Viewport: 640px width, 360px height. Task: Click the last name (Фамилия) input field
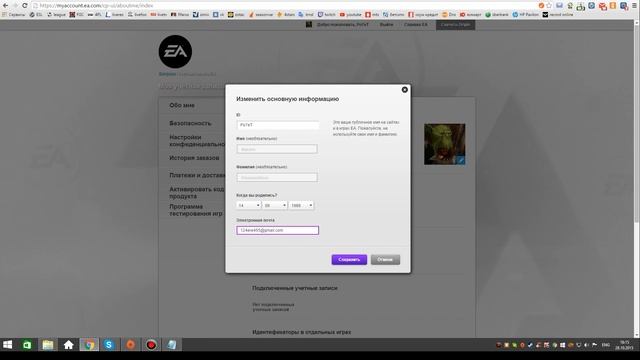277,178
